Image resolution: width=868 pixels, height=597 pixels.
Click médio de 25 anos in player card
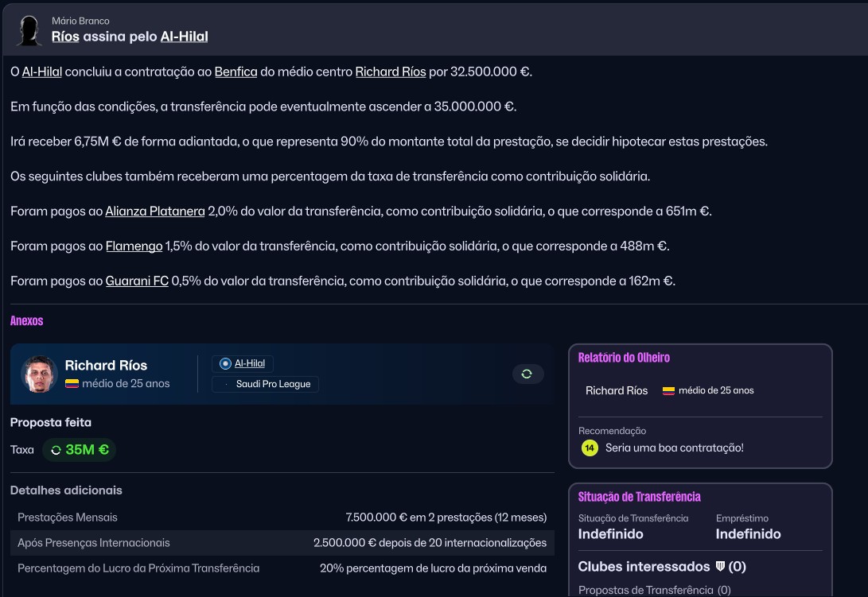click(x=126, y=383)
